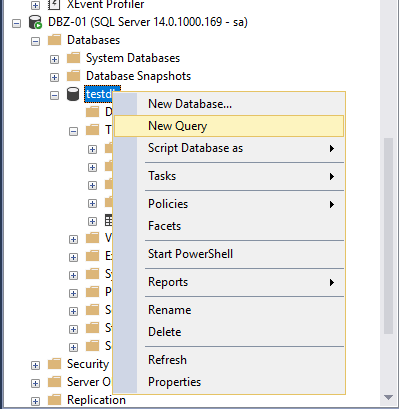The height and width of the screenshot is (409, 399).
Task: Click the vertical scrollbar thumb
Action: [x=388, y=236]
